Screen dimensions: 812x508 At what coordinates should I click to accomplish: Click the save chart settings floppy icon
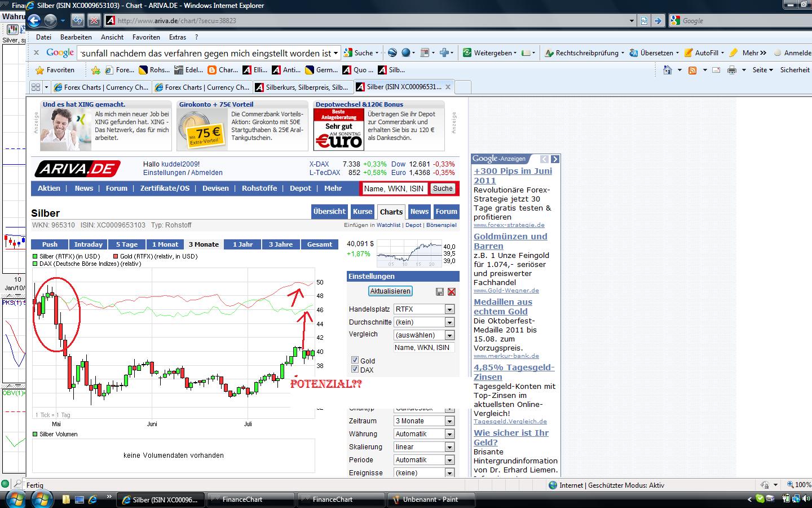click(440, 292)
